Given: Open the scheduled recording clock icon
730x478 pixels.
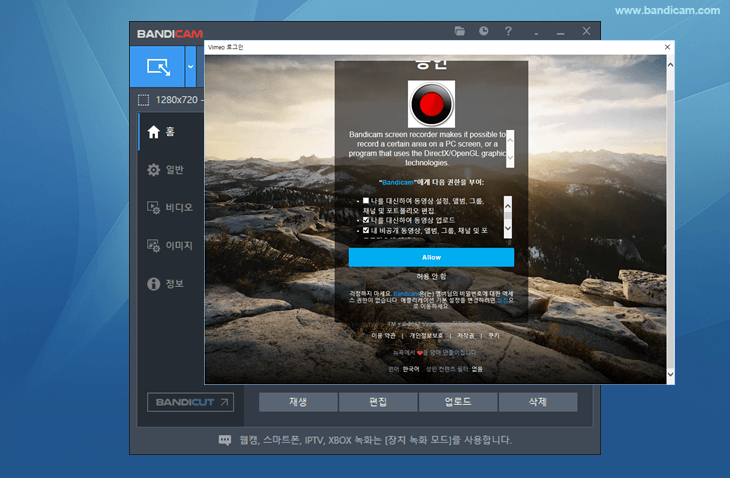Looking at the screenshot, I should click(484, 31).
